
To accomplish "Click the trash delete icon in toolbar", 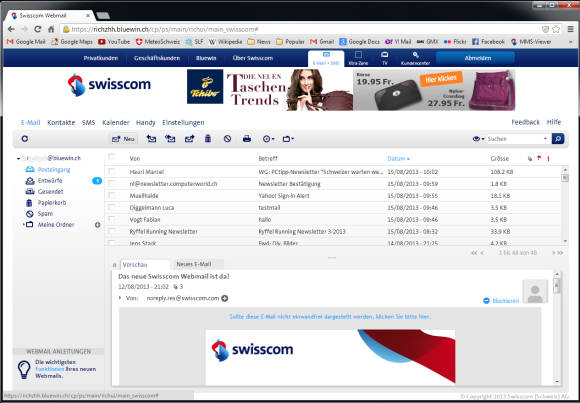I will tap(208, 139).
